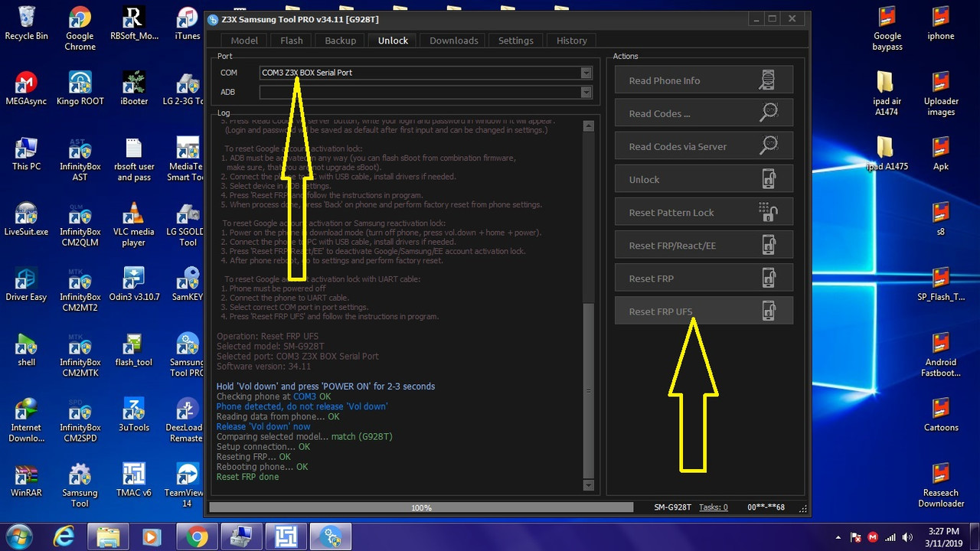Screen dimensions: 980x551
Task: Select the iBooter desktop icon
Action: coord(133,89)
